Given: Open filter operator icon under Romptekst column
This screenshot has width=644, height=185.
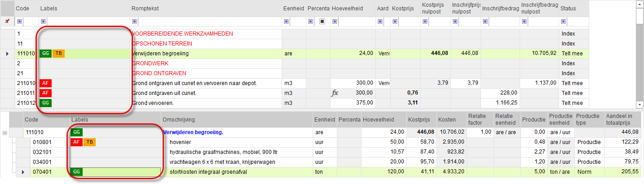Looking at the screenshot, I should point(135,21).
